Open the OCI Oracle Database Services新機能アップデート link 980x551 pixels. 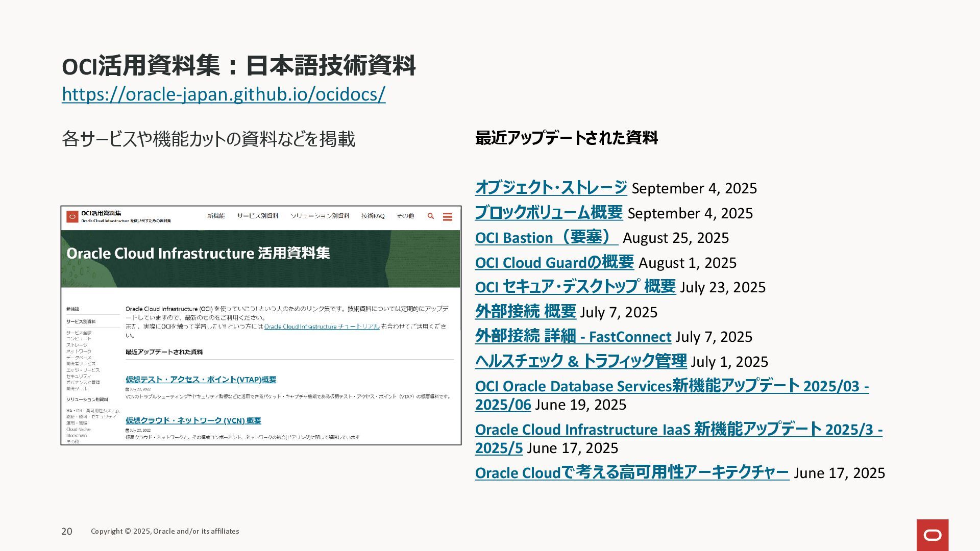coord(672,386)
